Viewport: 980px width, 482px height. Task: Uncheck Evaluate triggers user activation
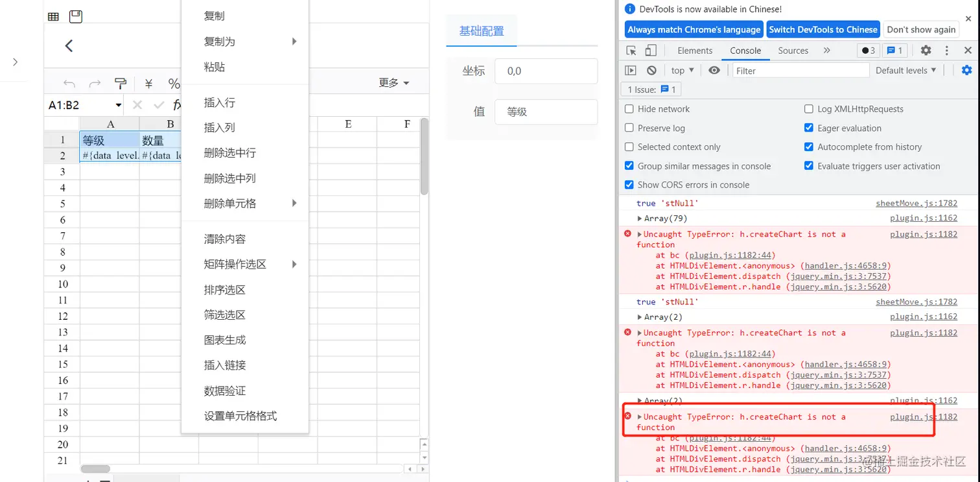point(809,165)
